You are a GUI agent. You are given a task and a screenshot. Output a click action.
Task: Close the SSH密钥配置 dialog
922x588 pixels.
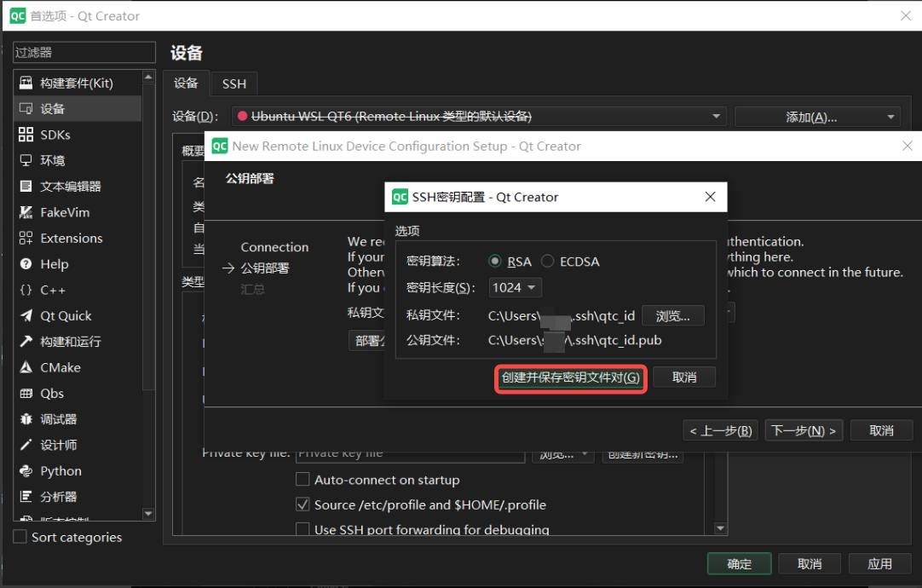(x=711, y=196)
